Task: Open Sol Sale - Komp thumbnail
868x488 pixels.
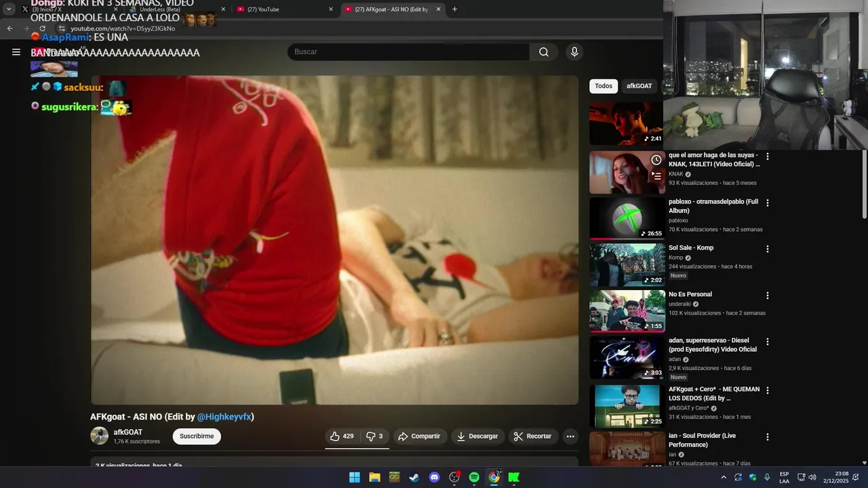Action: (627, 265)
